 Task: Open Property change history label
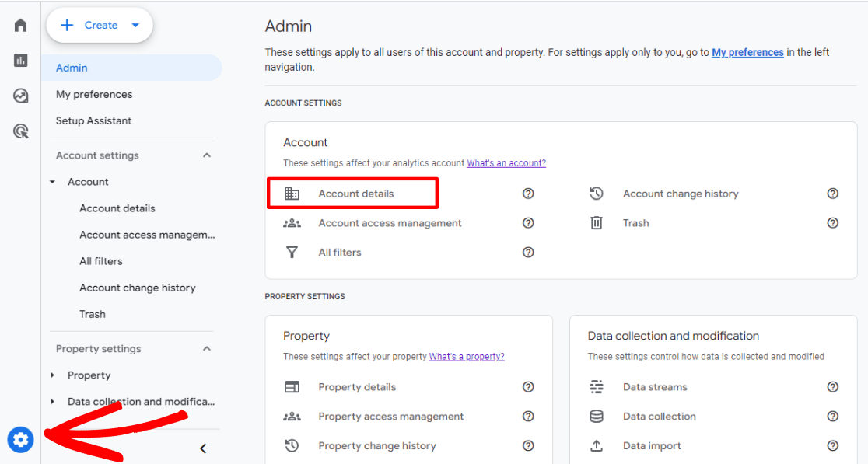[377, 446]
